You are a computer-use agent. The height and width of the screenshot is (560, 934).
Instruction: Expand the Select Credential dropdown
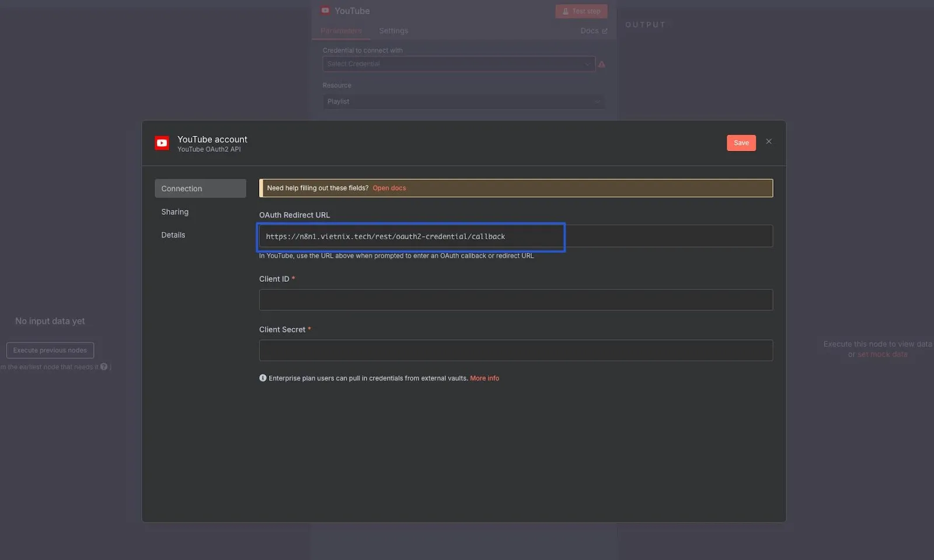click(459, 64)
